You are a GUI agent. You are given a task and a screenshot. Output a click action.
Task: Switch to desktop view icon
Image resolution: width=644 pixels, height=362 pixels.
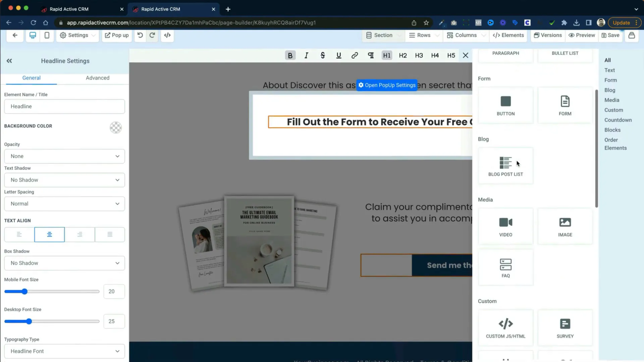(x=33, y=35)
